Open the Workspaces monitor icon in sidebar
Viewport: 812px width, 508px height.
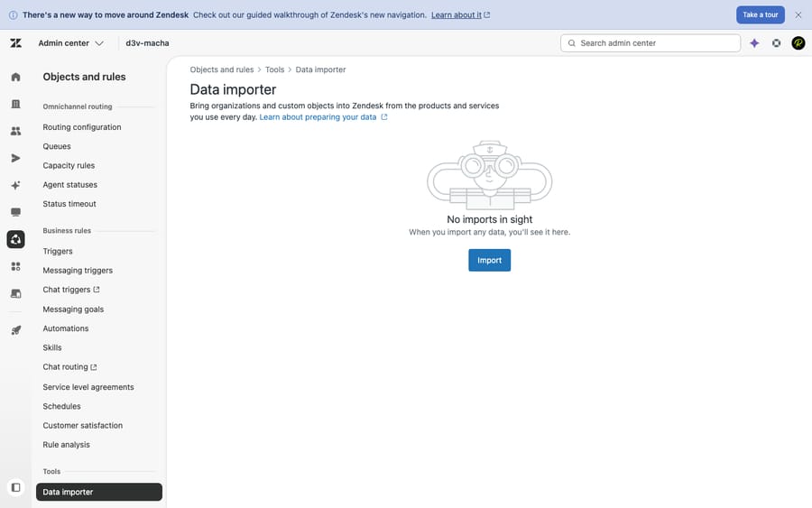pos(16,212)
